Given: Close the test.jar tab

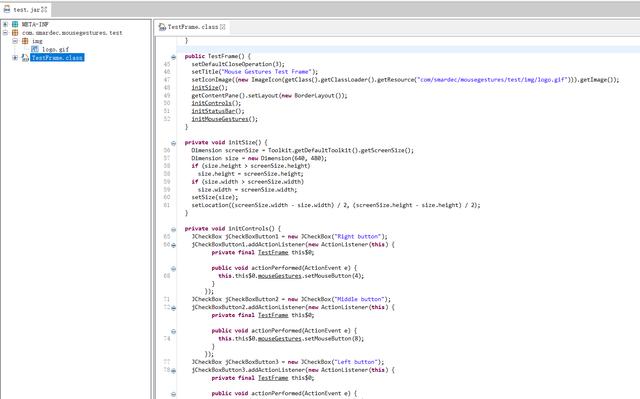Looking at the screenshot, I should coord(44,9).
